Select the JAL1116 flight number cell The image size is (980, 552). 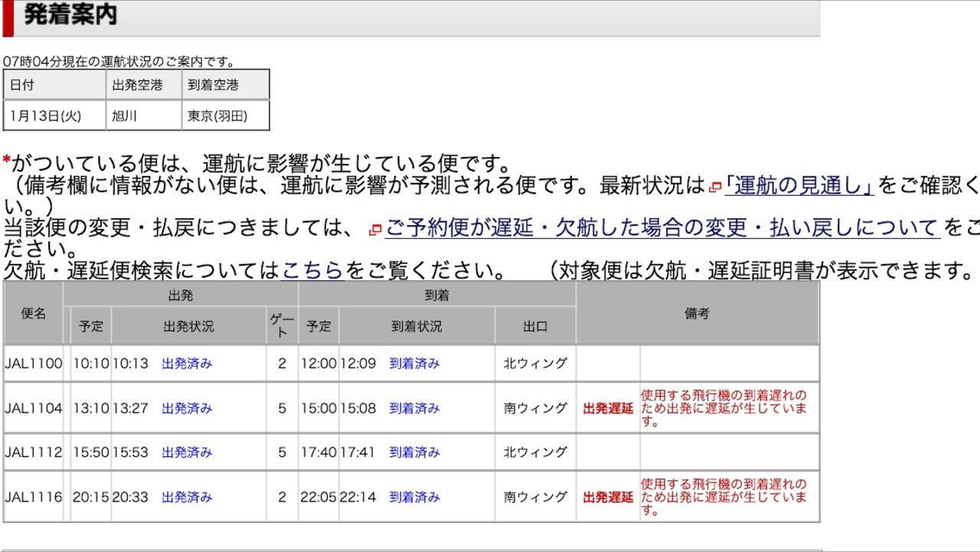tap(34, 497)
